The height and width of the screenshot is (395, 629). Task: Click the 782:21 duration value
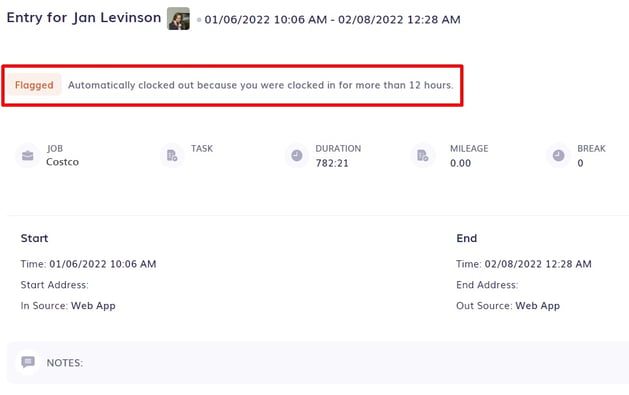[x=332, y=163]
